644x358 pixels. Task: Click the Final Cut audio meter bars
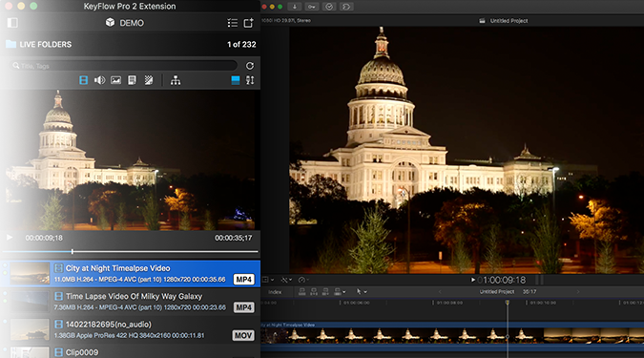tap(539, 281)
